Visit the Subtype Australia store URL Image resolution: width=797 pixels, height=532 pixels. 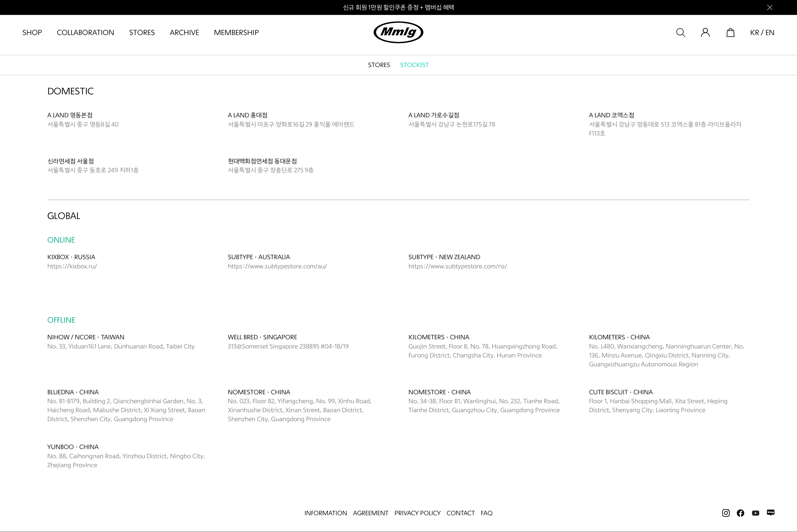(277, 266)
